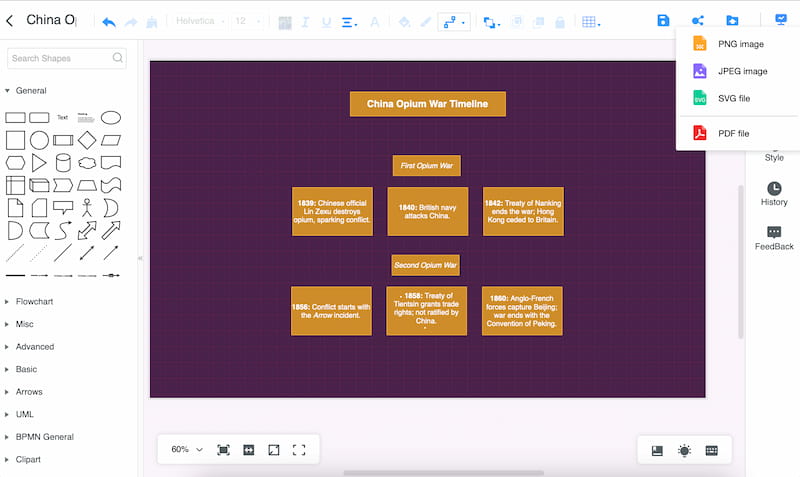The width and height of the screenshot is (800, 477).
Task: Select the hexagon shape
Action: tap(15, 163)
